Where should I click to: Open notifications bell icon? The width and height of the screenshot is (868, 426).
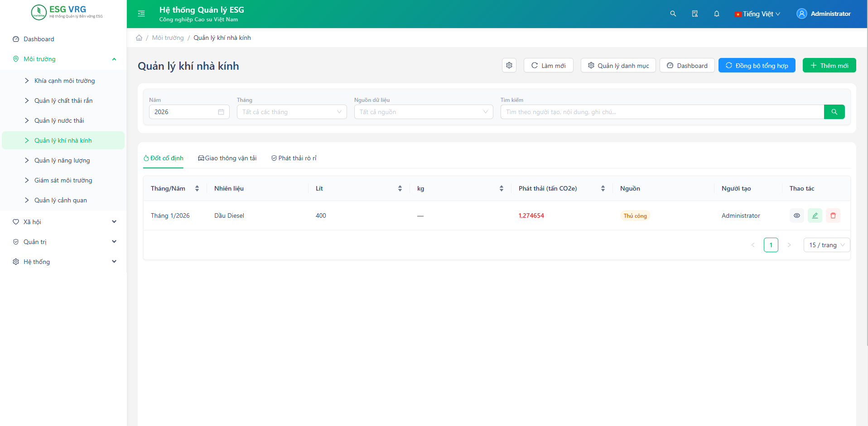(x=717, y=14)
